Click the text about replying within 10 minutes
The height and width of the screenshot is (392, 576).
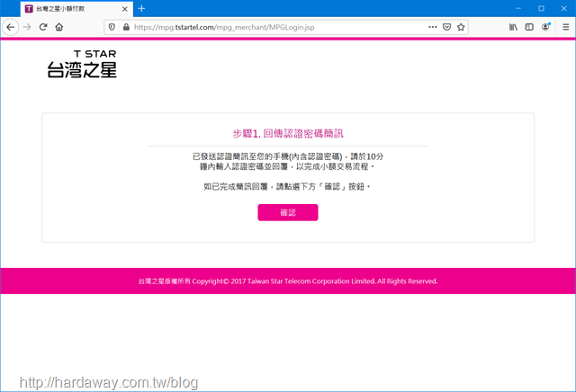pos(288,162)
